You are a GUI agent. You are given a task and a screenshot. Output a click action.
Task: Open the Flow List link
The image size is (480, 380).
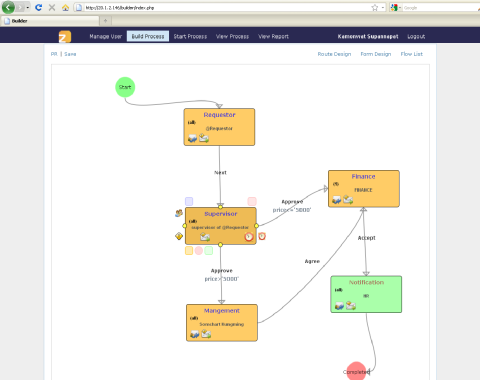click(x=412, y=54)
